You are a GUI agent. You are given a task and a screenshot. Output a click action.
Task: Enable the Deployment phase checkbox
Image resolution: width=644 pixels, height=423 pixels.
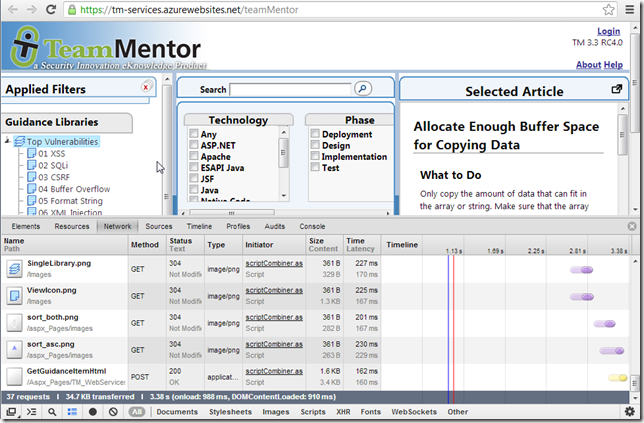pos(315,134)
